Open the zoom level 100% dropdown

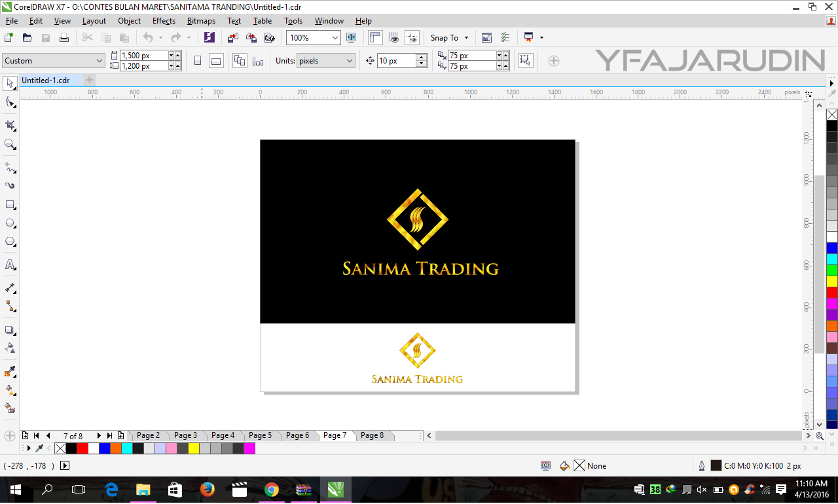336,37
